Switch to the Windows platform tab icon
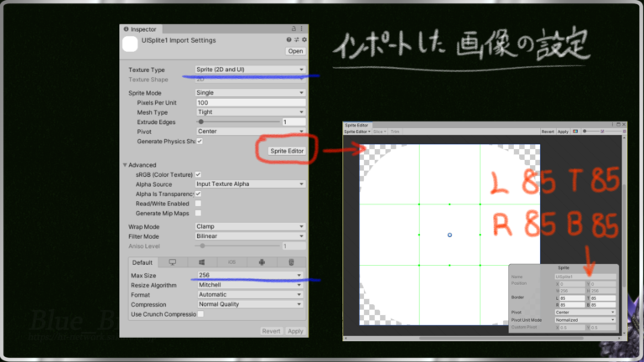The width and height of the screenshot is (644, 362). pyautogui.click(x=203, y=262)
